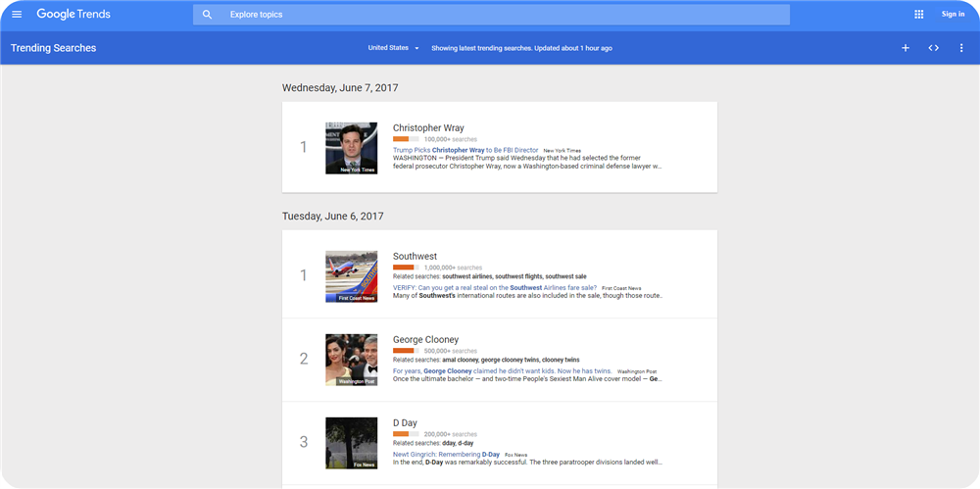Open the Christopher Wray photo thumbnail
980x489 pixels.
pyautogui.click(x=351, y=148)
